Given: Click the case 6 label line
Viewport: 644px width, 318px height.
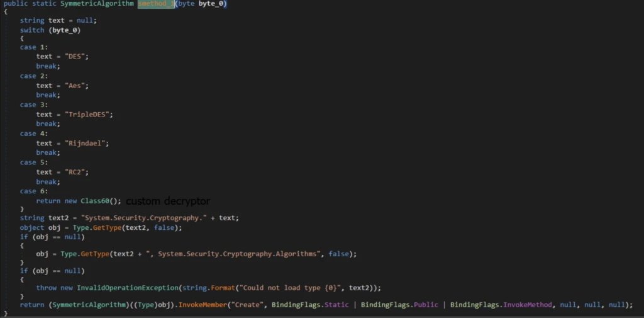Looking at the screenshot, I should click(34, 191).
